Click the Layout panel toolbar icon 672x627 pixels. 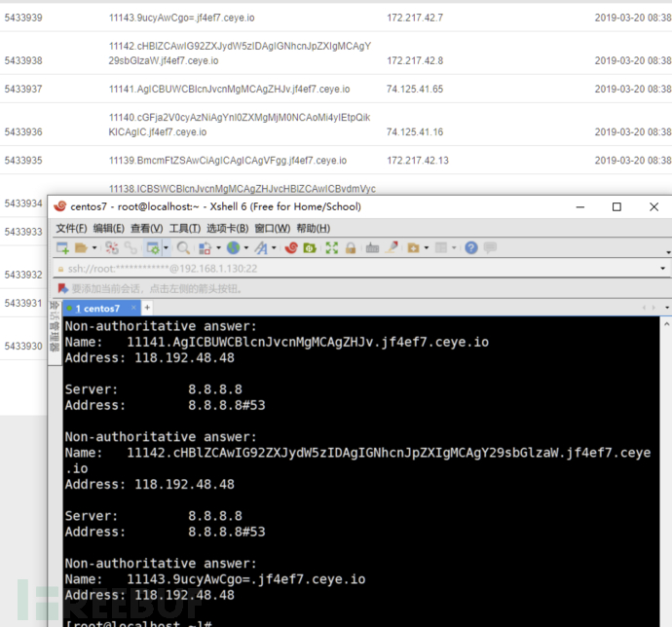(x=441, y=247)
